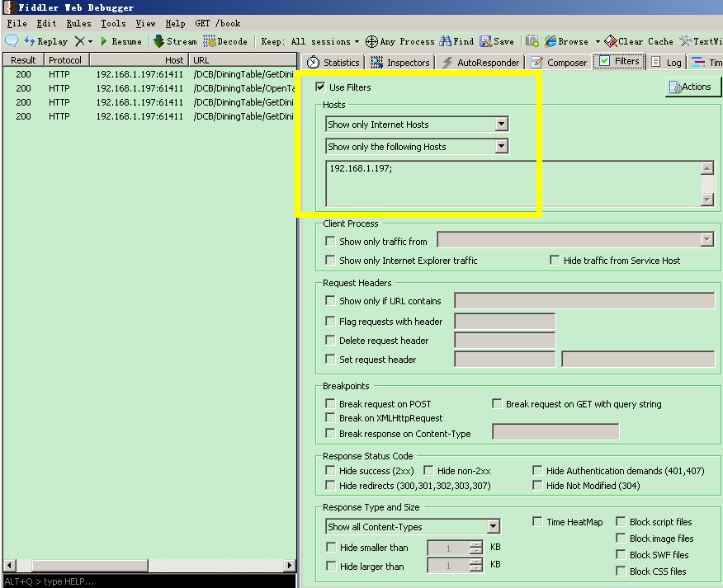Open the Show only traffic from process dropdown
723x588 pixels.
pyautogui.click(x=707, y=238)
